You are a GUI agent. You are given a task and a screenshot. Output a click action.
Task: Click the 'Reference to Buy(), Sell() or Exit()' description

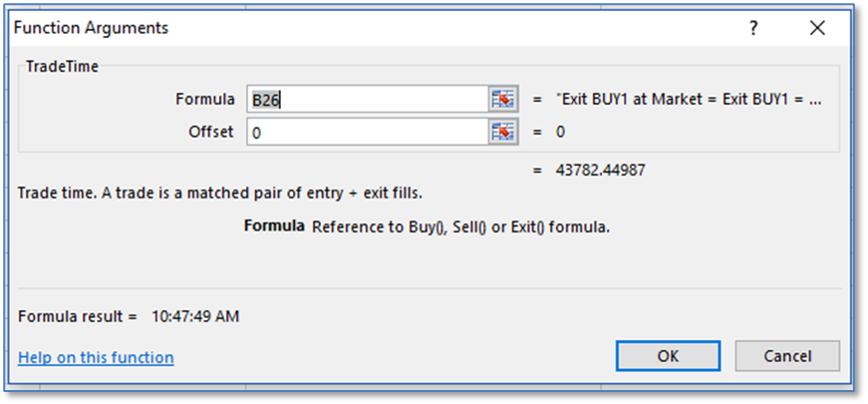coord(460,226)
